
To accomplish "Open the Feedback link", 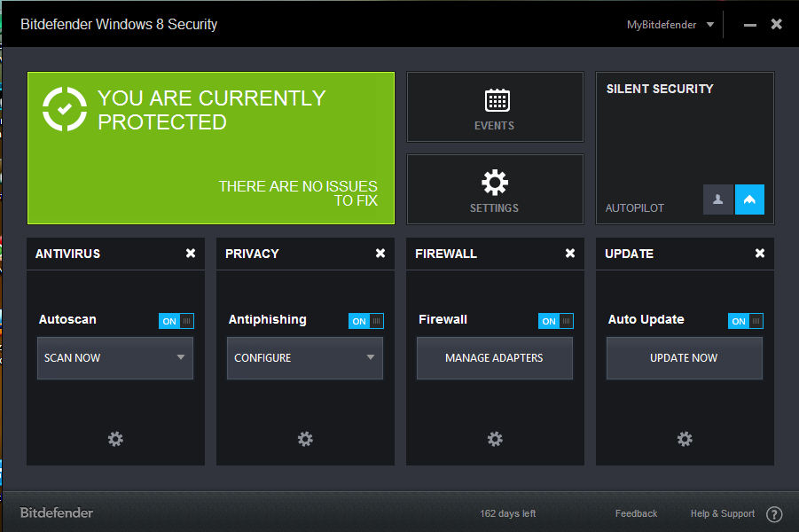I will (x=636, y=513).
